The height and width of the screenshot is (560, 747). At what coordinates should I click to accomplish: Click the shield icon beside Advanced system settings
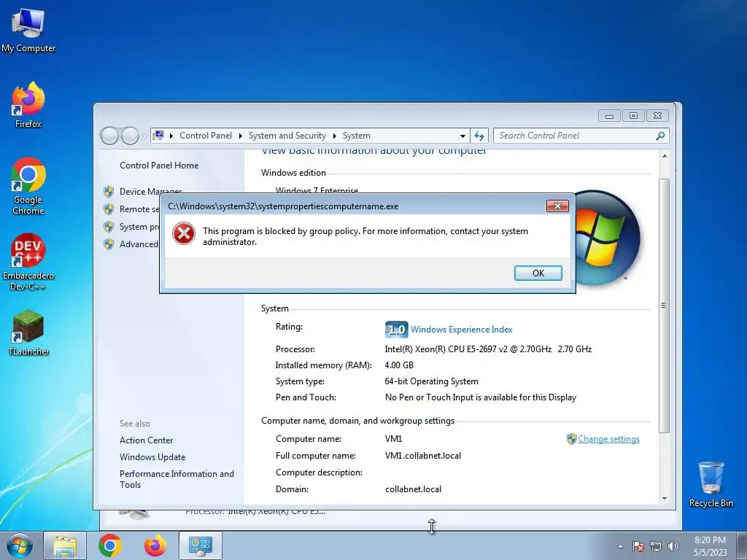point(109,244)
